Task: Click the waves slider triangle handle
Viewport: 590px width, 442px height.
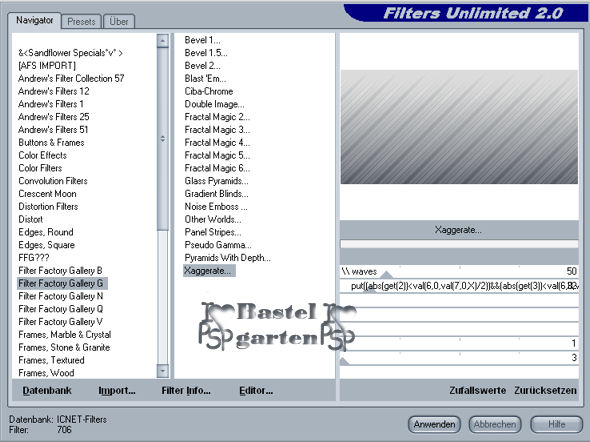Action: (386, 275)
